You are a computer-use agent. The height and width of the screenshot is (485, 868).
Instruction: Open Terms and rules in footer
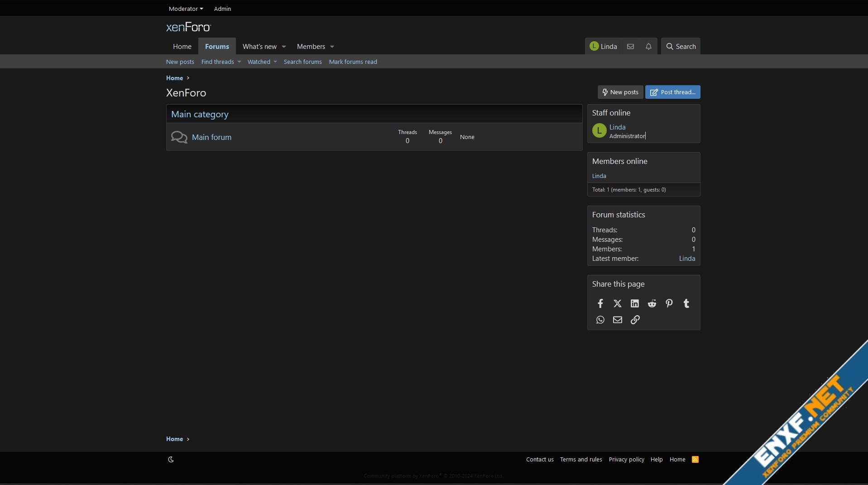click(x=581, y=459)
